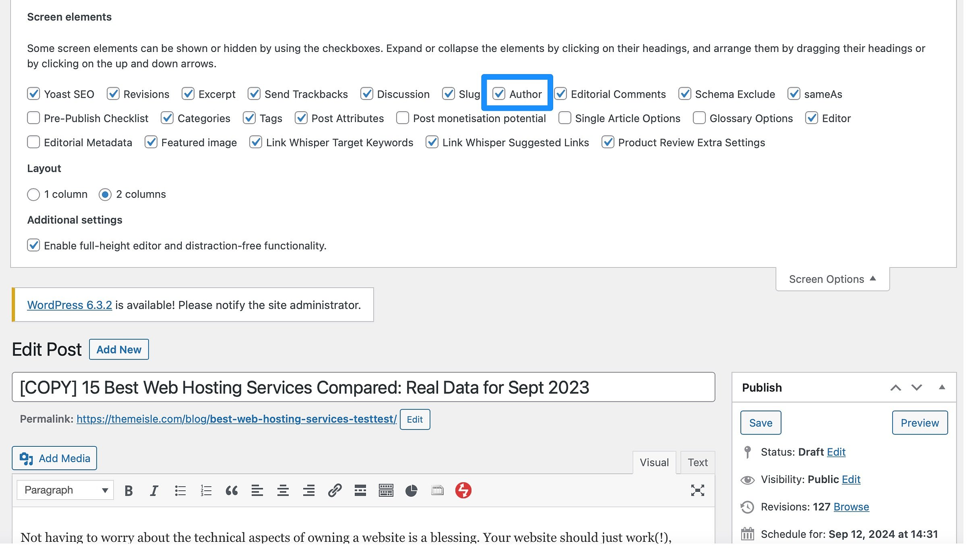The width and height of the screenshot is (980, 560).
Task: Click the Numbered list icon
Action: tap(205, 490)
